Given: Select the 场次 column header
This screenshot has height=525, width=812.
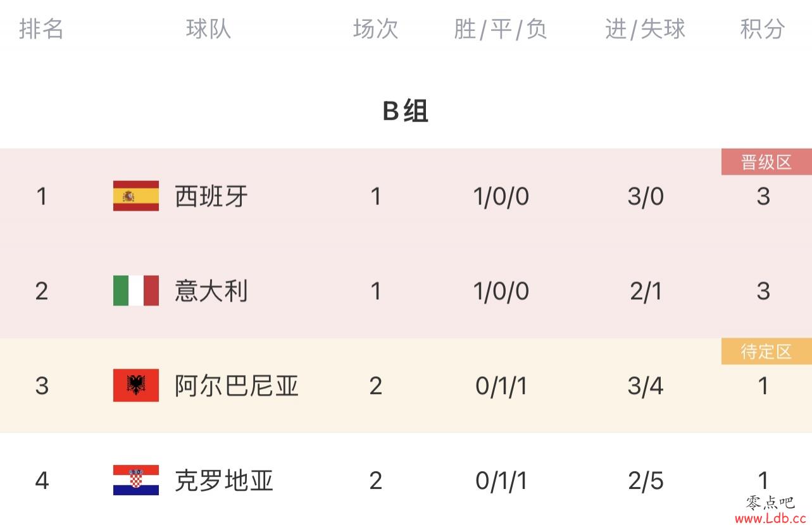Looking at the screenshot, I should 375,28.
